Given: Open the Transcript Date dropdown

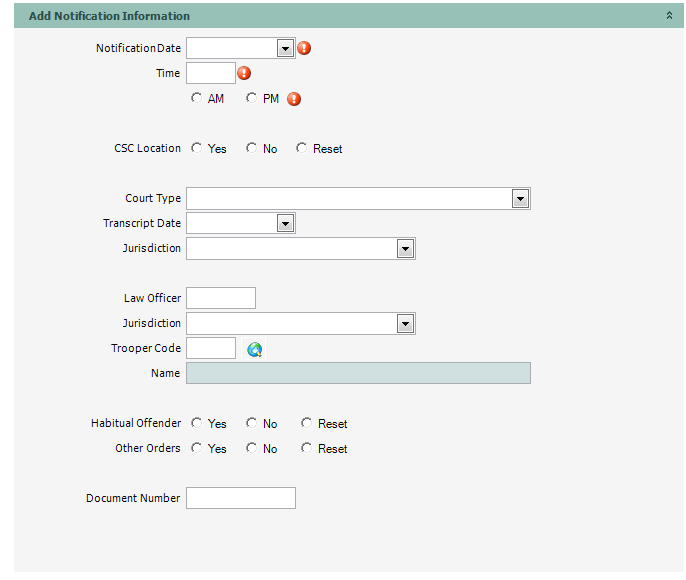Looking at the screenshot, I should pos(284,223).
